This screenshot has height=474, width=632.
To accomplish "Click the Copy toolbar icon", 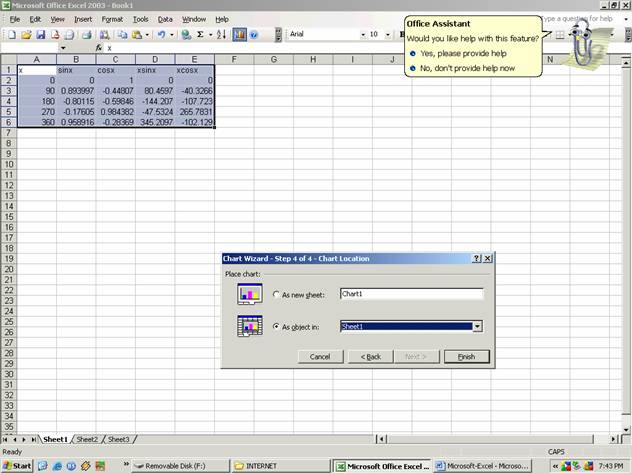I will [x=122, y=35].
